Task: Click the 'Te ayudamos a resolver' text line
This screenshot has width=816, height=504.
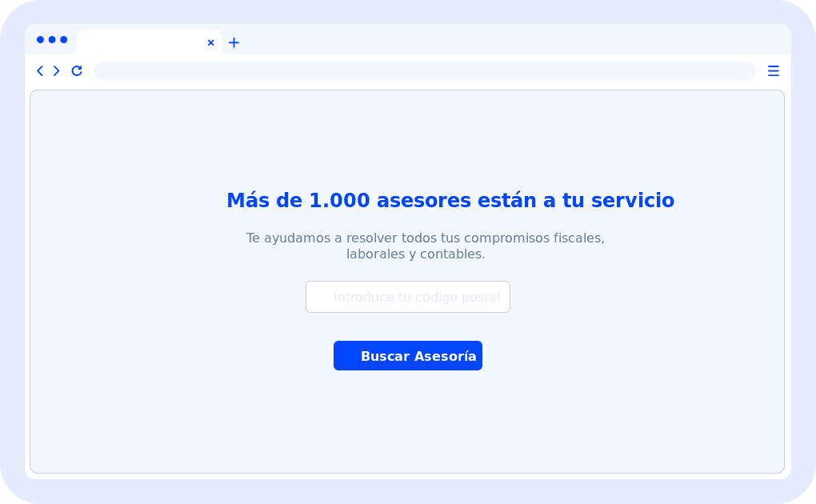Action: pos(425,238)
